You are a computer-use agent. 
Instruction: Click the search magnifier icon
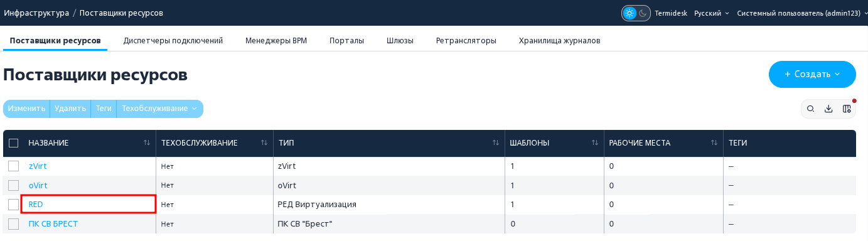pyautogui.click(x=810, y=109)
